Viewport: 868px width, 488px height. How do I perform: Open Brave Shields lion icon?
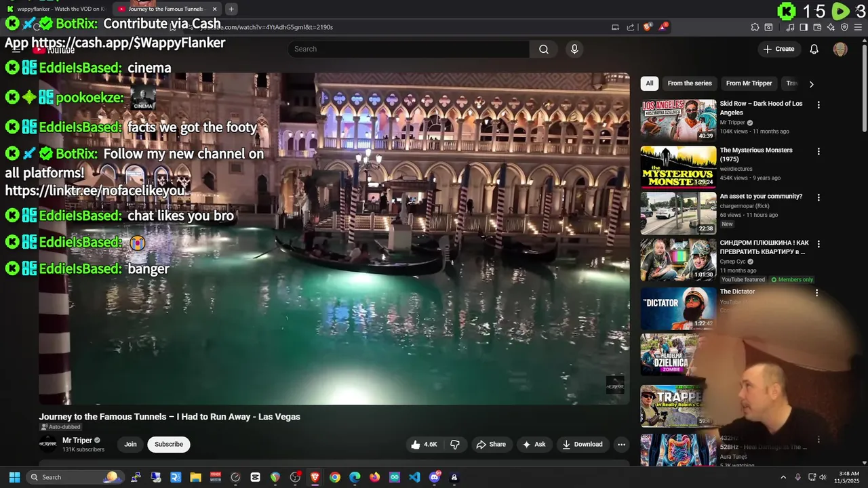pos(648,27)
